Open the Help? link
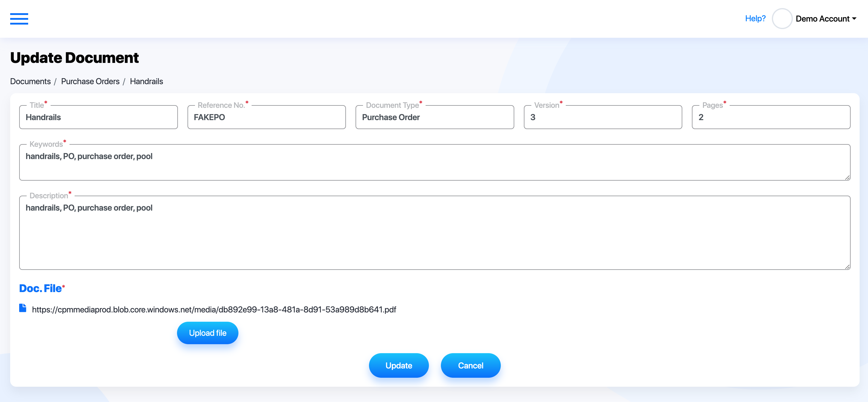Screen dimensions: 868x402 755,19
